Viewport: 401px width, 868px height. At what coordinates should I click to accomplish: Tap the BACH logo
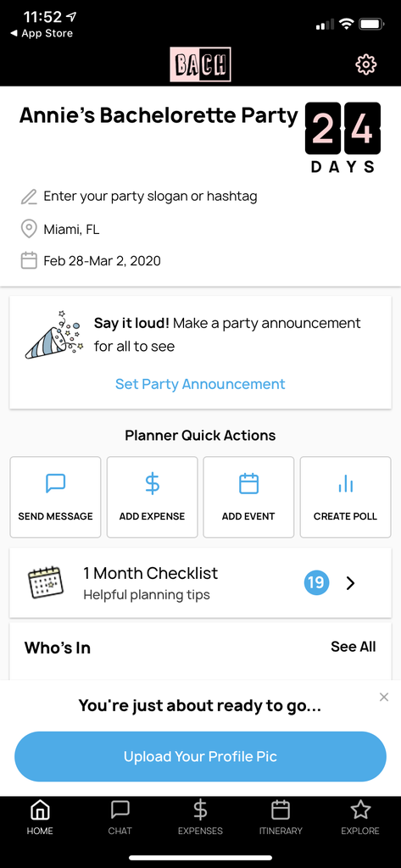point(200,64)
